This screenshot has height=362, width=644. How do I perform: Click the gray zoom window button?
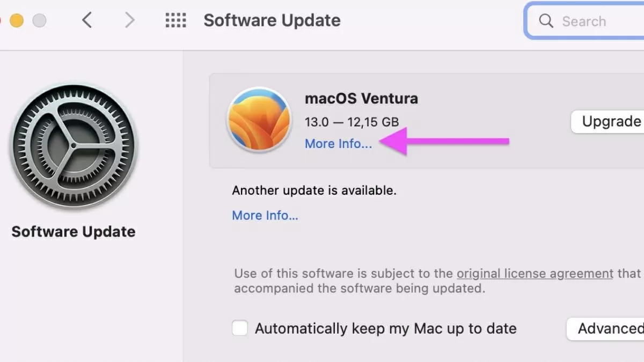[x=39, y=21]
